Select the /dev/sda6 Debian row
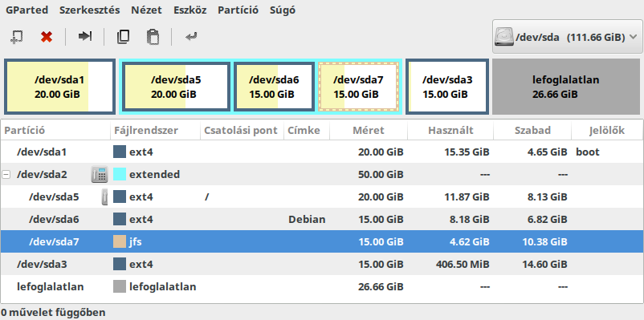The width and height of the screenshot is (644, 320). point(322,220)
